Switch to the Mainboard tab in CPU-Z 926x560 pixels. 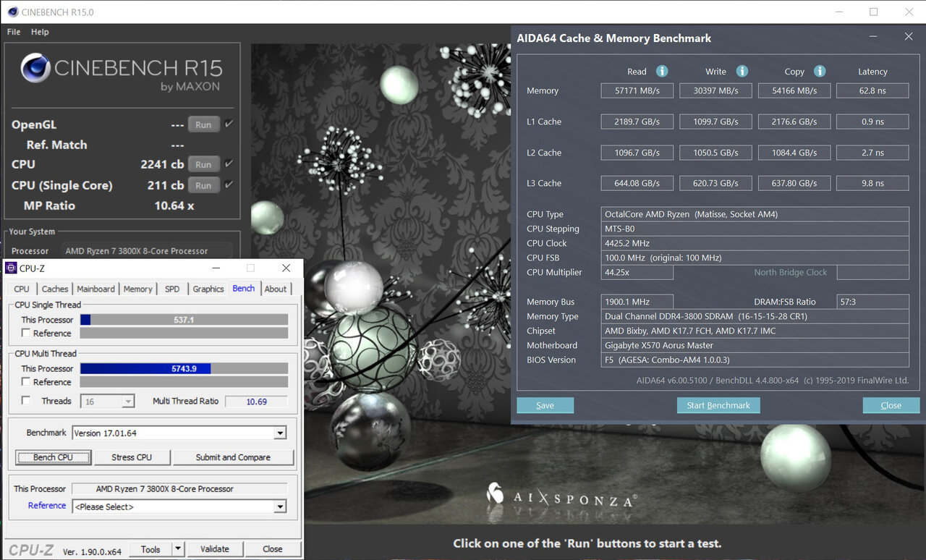point(96,289)
